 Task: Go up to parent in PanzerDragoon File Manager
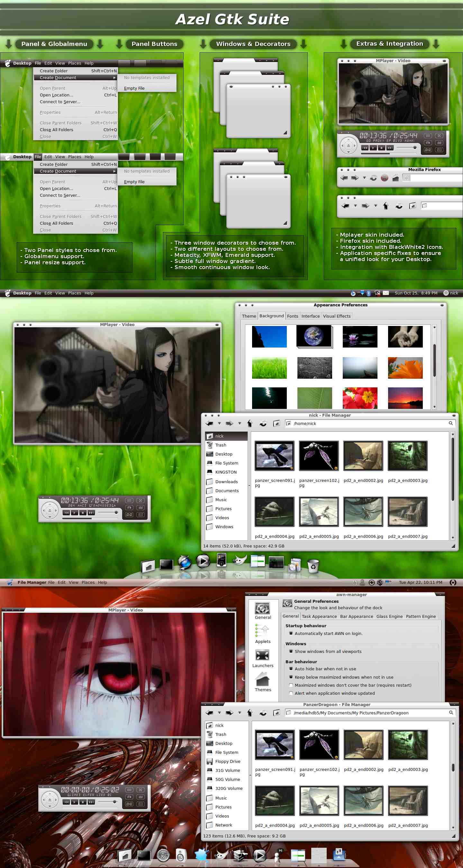point(250,712)
